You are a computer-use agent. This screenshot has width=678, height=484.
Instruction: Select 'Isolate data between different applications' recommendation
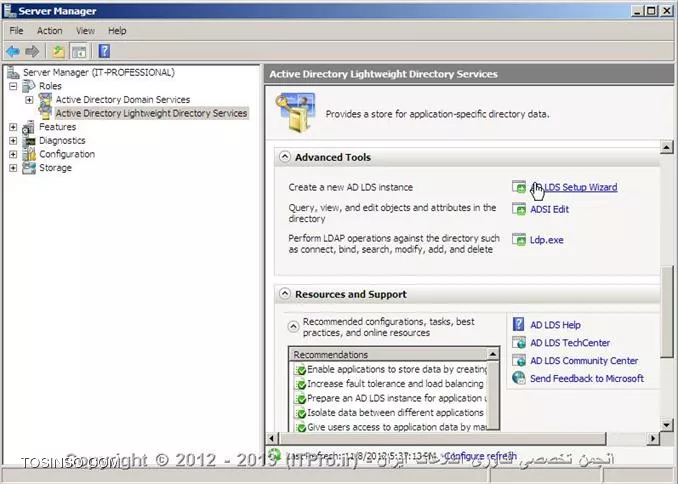(x=391, y=413)
